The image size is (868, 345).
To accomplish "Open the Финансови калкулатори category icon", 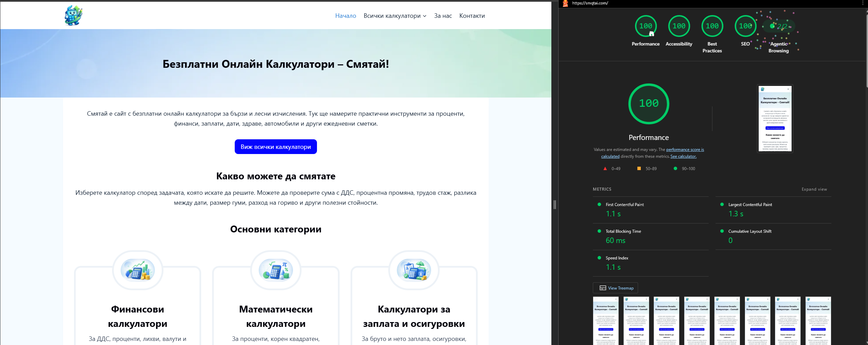I will pos(137,270).
